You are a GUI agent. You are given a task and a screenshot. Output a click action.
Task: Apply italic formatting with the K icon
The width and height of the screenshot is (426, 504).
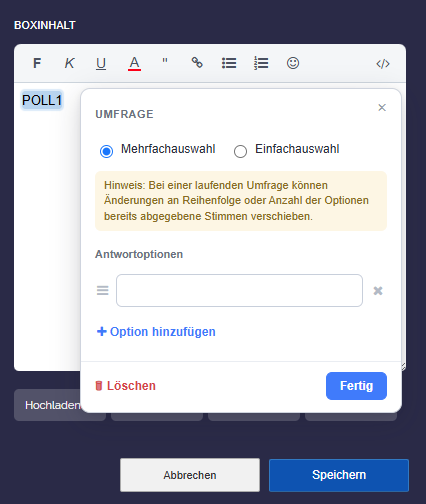(x=69, y=63)
